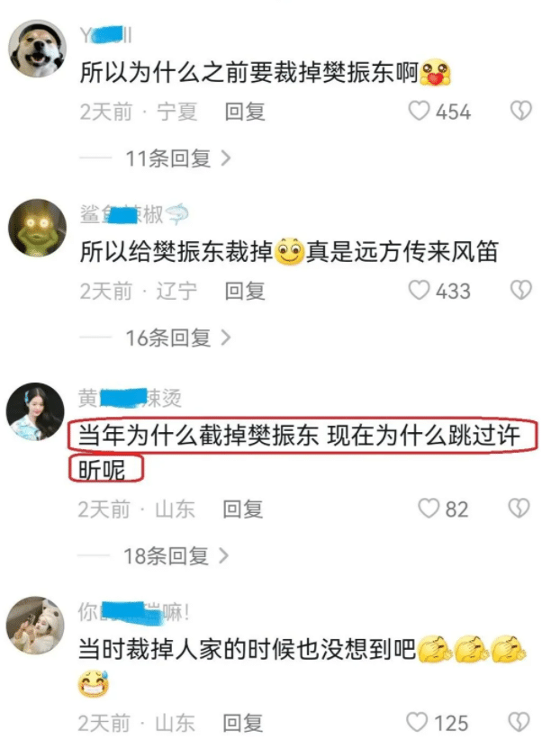Dislike the red-circled 许昕 comment
This screenshot has height=739, width=560.
tap(519, 509)
